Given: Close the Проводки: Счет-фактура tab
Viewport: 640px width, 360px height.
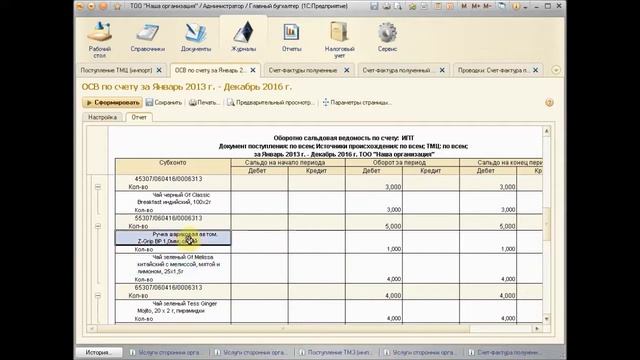Looking at the screenshot, I should pyautogui.click(x=536, y=70).
